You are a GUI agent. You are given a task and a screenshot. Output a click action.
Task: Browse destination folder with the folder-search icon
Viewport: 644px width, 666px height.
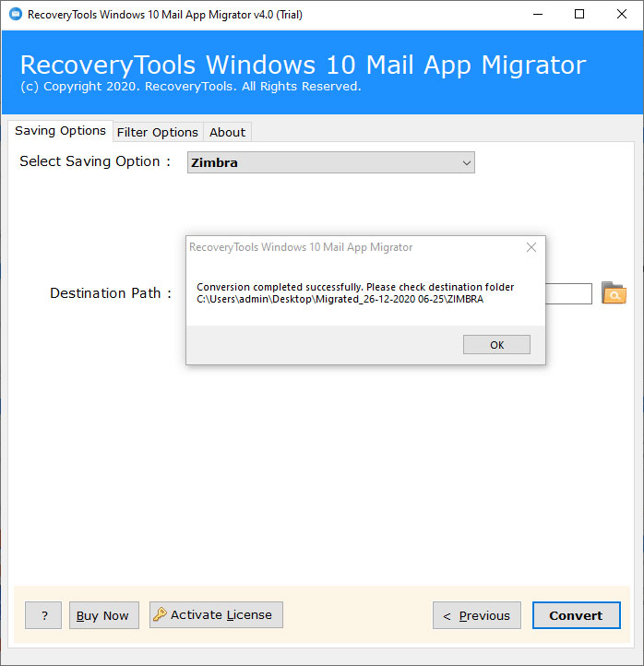(614, 292)
